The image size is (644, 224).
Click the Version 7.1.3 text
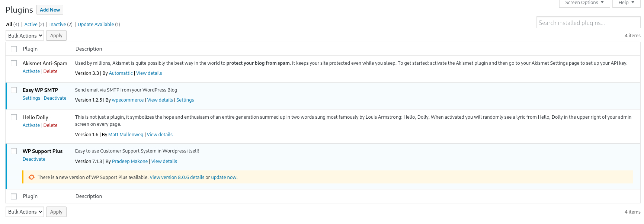point(89,161)
